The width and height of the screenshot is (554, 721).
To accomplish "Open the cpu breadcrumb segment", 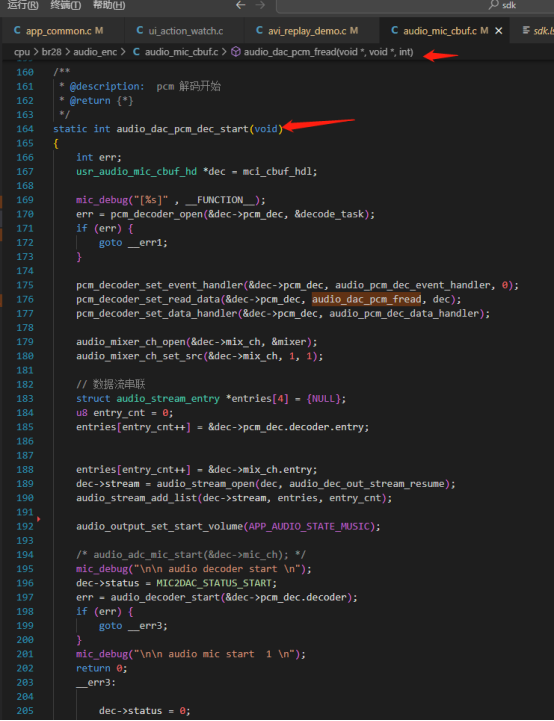I will pyautogui.click(x=22, y=52).
